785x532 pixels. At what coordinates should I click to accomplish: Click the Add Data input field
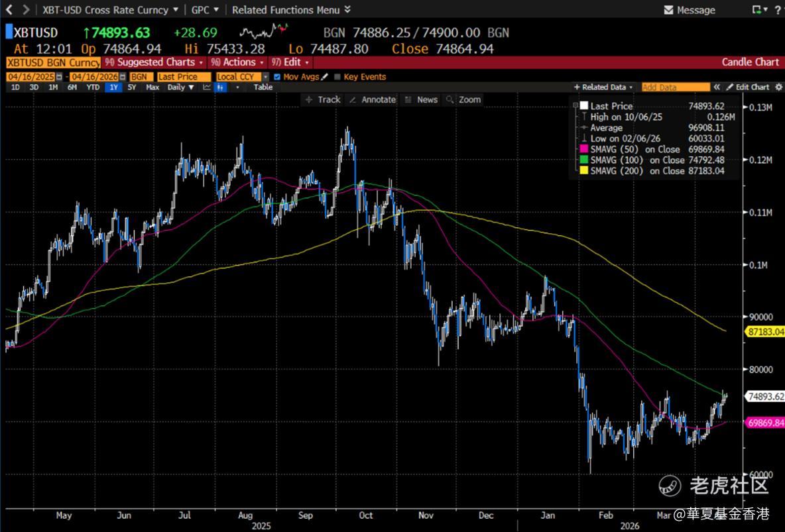[x=676, y=87]
